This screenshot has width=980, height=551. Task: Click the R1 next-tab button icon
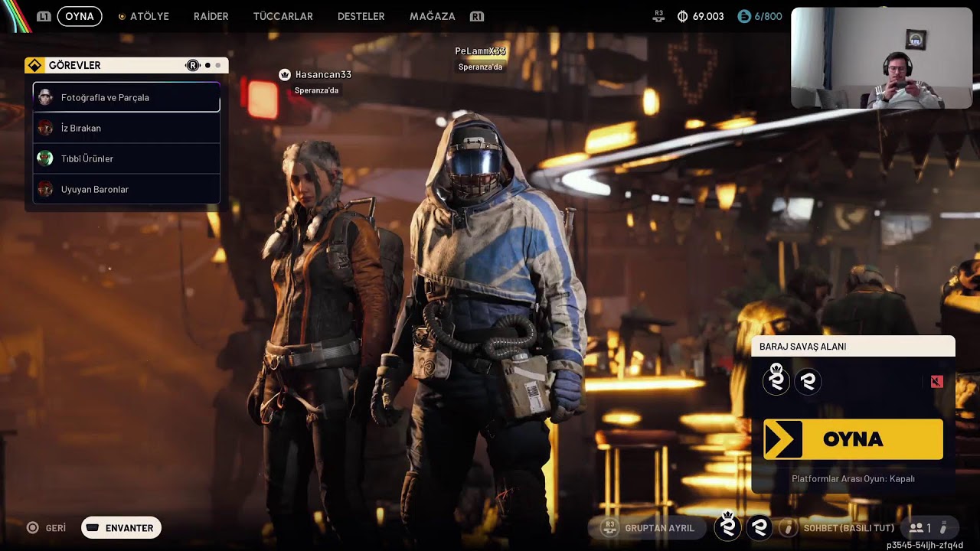click(476, 16)
